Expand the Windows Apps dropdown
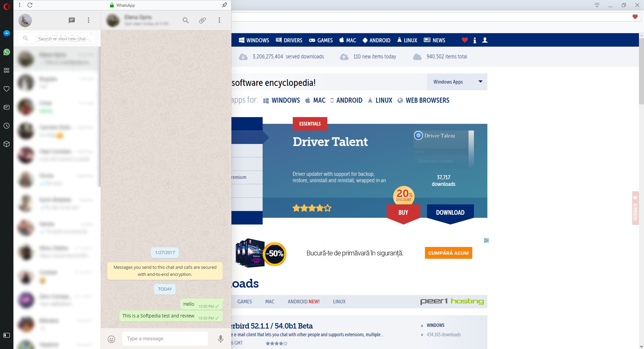 click(x=457, y=82)
